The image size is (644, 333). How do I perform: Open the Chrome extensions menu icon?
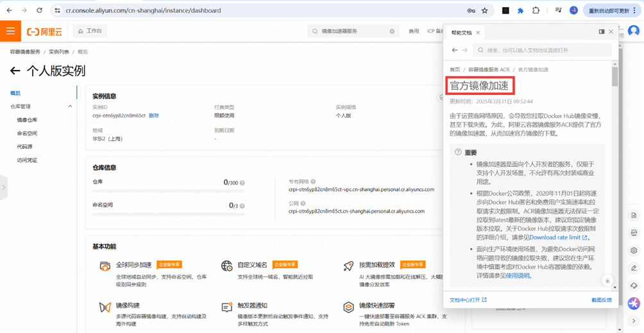[x=535, y=11]
